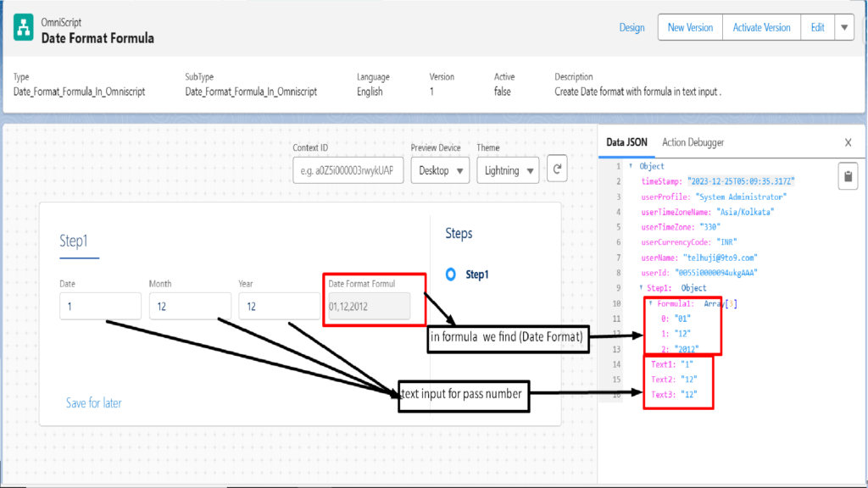Open the dropdown arrow next to Edit
This screenshot has height=488, width=868.
click(844, 27)
